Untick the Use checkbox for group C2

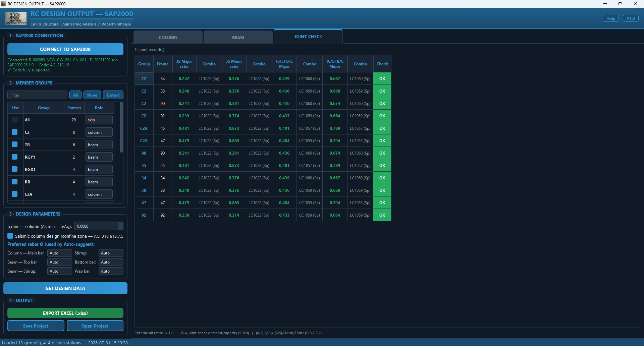point(14,132)
